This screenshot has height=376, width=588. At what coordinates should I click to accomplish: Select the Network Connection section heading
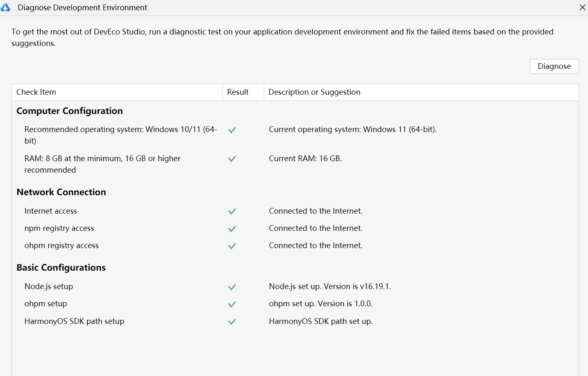pos(62,192)
